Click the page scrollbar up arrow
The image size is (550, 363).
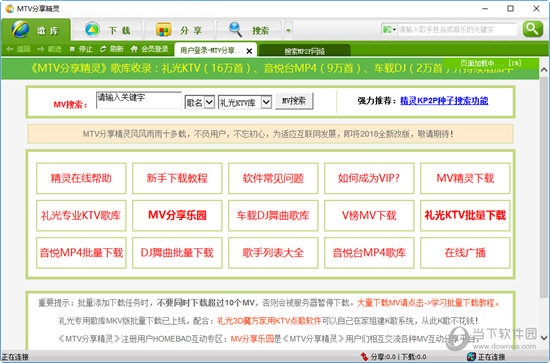[544, 69]
